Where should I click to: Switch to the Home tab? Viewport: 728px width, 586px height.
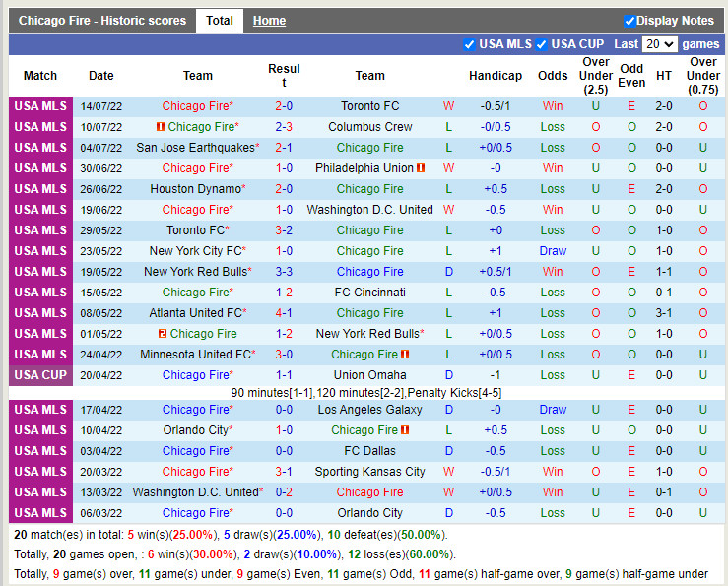269,21
